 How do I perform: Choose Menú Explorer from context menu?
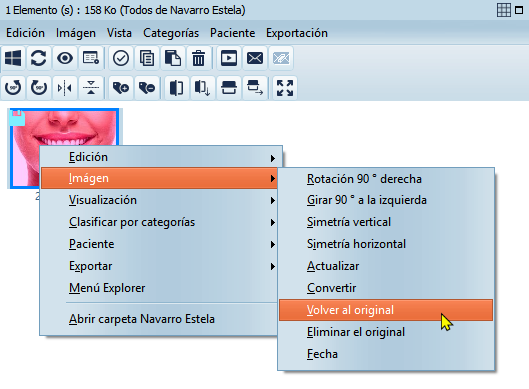click(x=159, y=288)
